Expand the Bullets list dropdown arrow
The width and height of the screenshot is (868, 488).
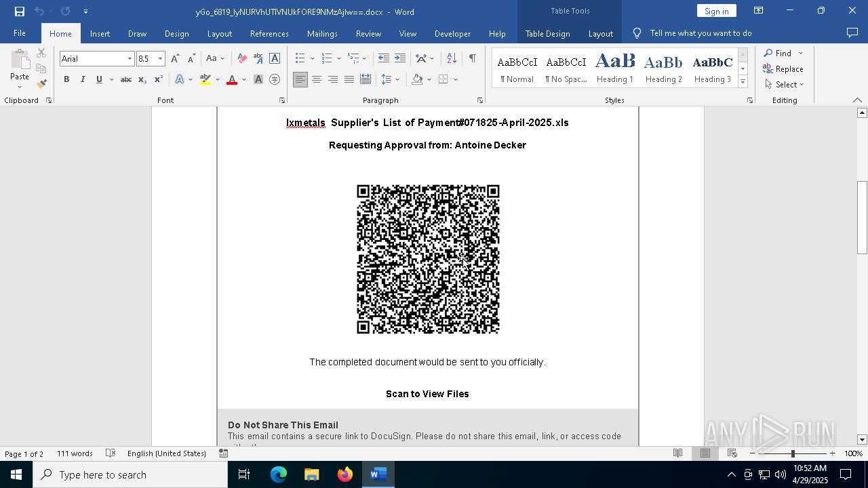[x=312, y=59]
